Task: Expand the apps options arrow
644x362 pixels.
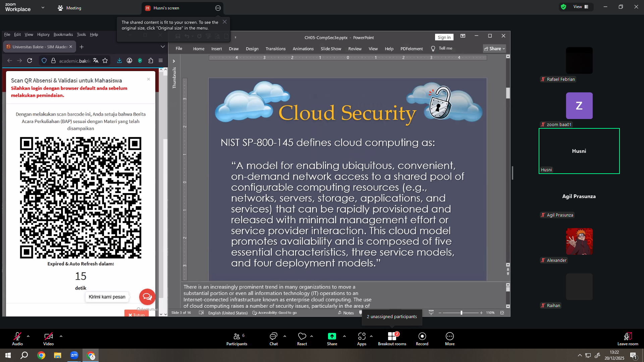Action: [371, 336]
